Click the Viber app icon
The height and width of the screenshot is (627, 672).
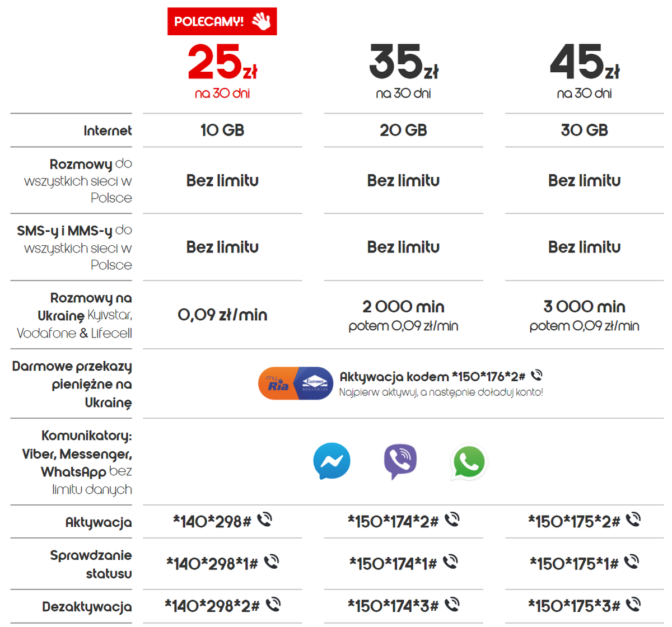pos(400,461)
